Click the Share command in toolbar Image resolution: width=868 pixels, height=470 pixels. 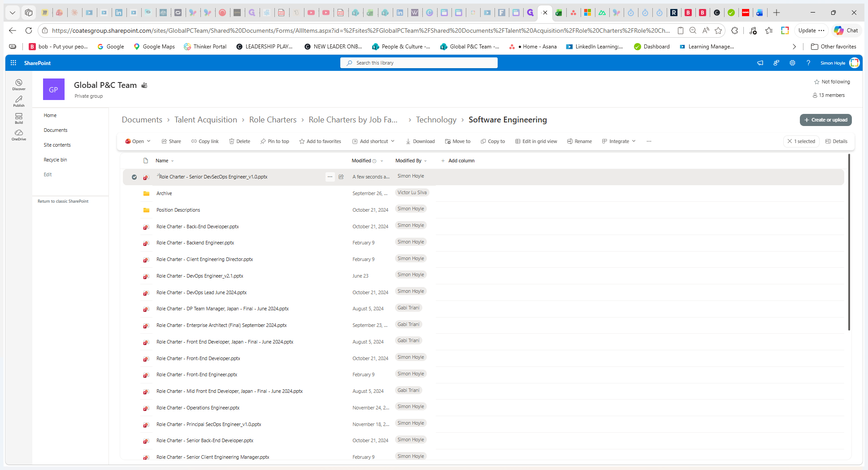pyautogui.click(x=171, y=141)
